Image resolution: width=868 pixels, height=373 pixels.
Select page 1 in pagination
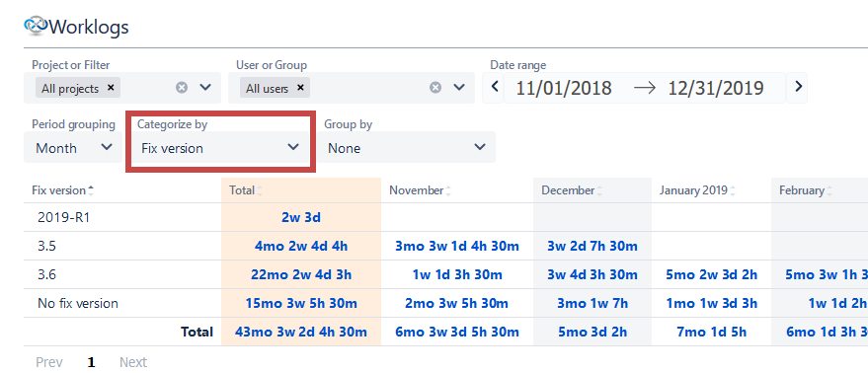pyautogui.click(x=91, y=362)
